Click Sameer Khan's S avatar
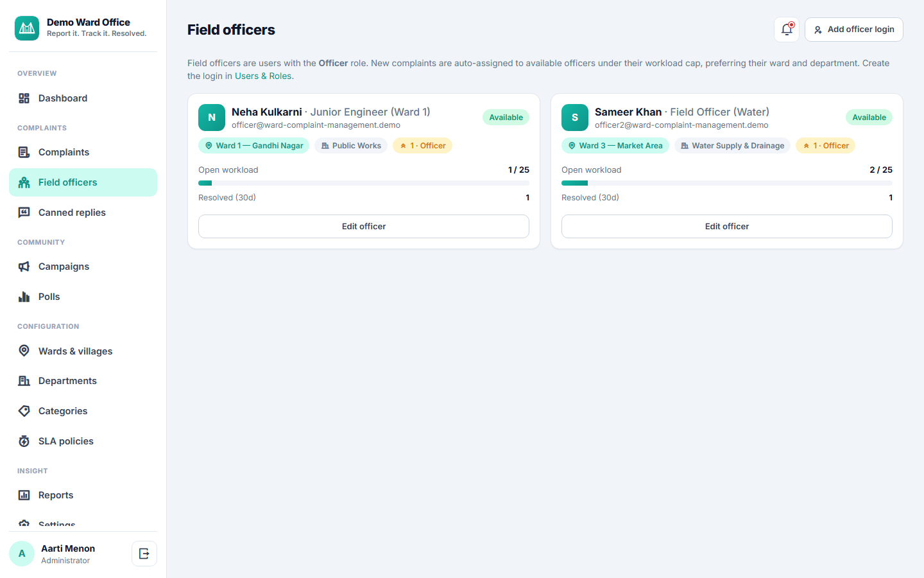The image size is (924, 578). coord(575,118)
